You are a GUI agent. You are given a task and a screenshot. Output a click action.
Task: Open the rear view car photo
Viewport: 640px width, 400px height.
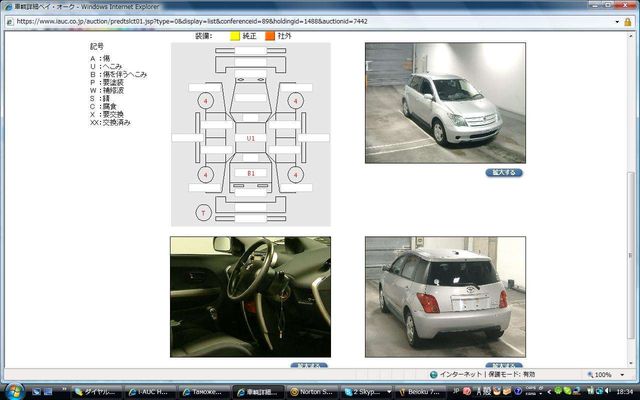(445, 296)
